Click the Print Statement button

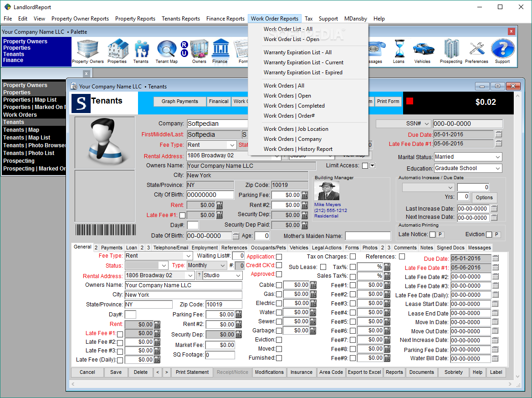(192, 372)
